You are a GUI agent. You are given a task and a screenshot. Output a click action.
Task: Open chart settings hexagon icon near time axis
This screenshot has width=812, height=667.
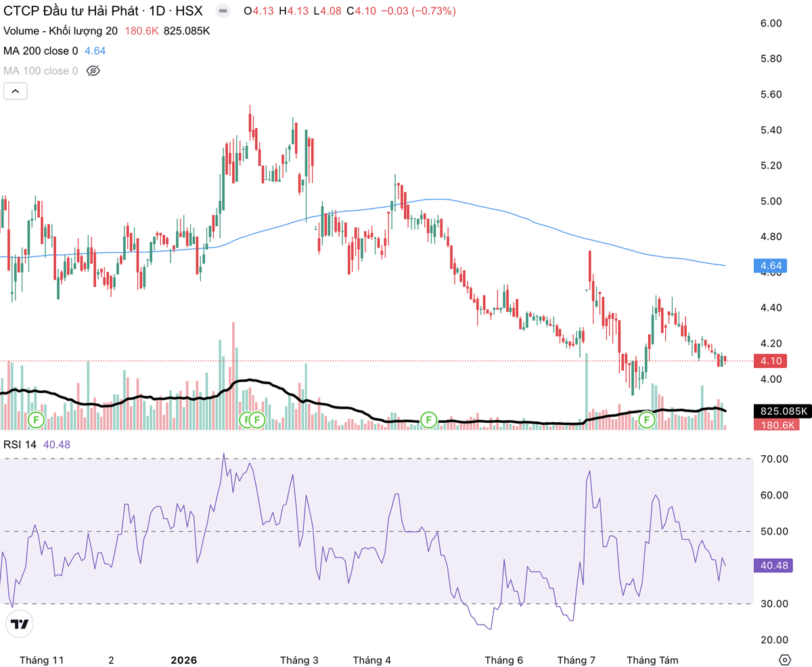(x=784, y=660)
